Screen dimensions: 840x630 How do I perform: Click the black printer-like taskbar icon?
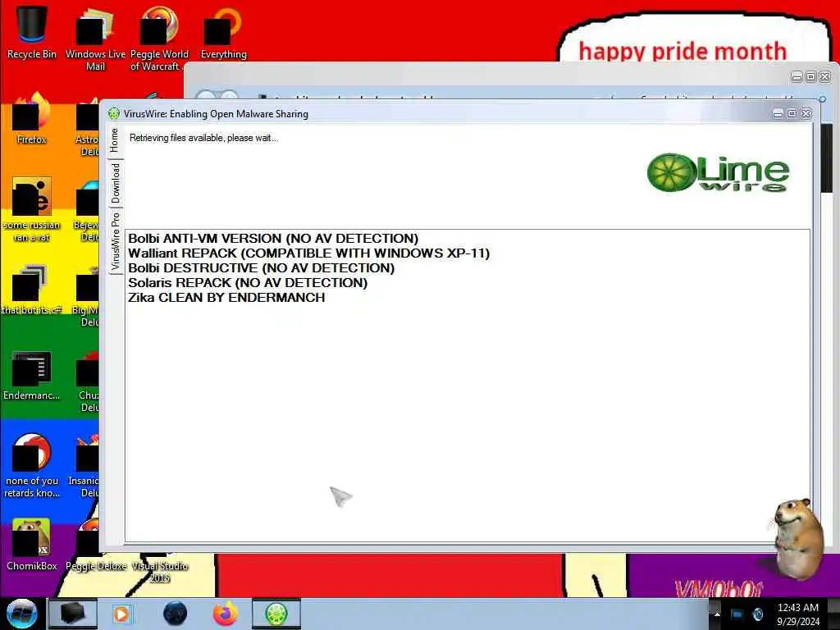73,614
